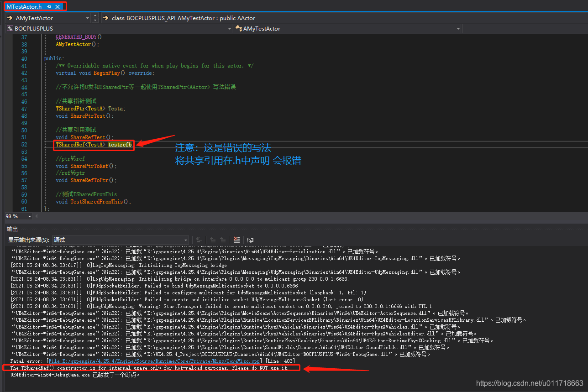Find message in code from output toolbar
The image size is (588, 392).
(198, 240)
